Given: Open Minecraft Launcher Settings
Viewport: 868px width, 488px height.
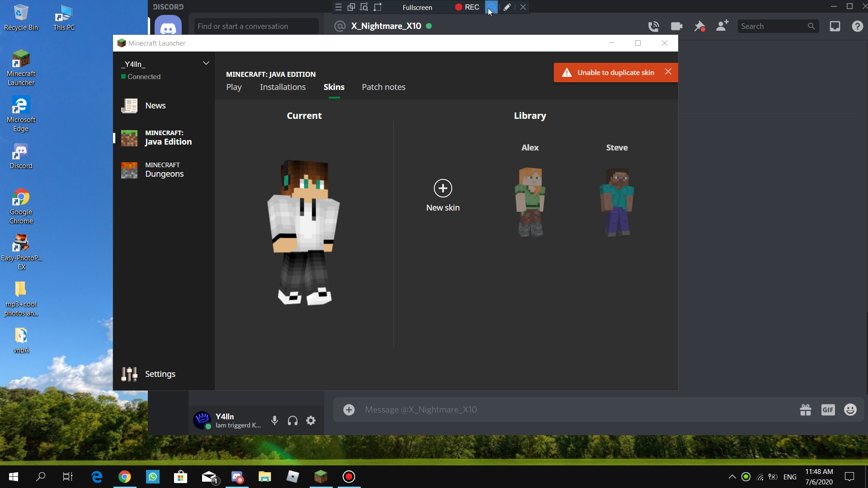Looking at the screenshot, I should click(x=160, y=374).
